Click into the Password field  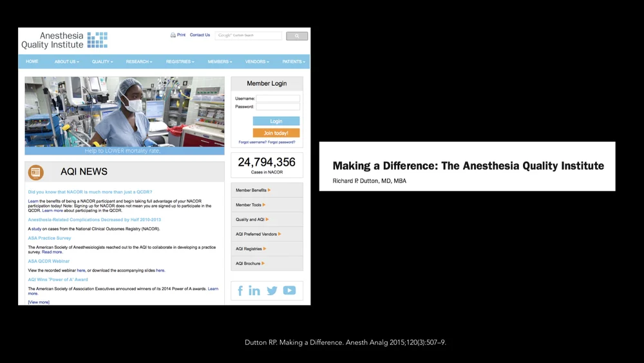coord(278,106)
